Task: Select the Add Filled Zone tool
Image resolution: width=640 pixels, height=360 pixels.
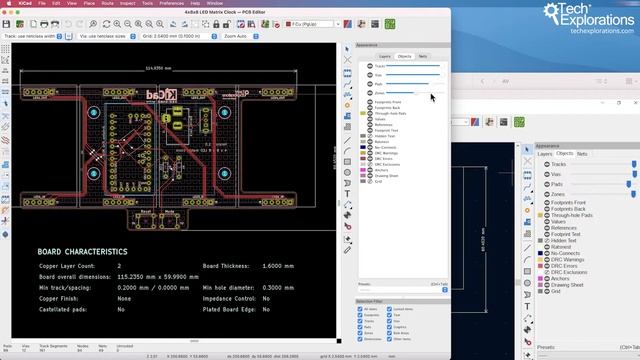Action: [347, 116]
